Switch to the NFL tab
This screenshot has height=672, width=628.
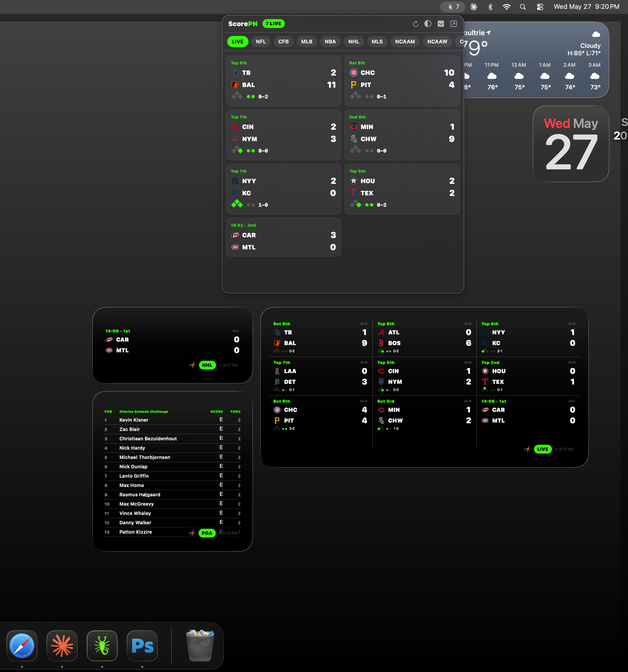[261, 42]
